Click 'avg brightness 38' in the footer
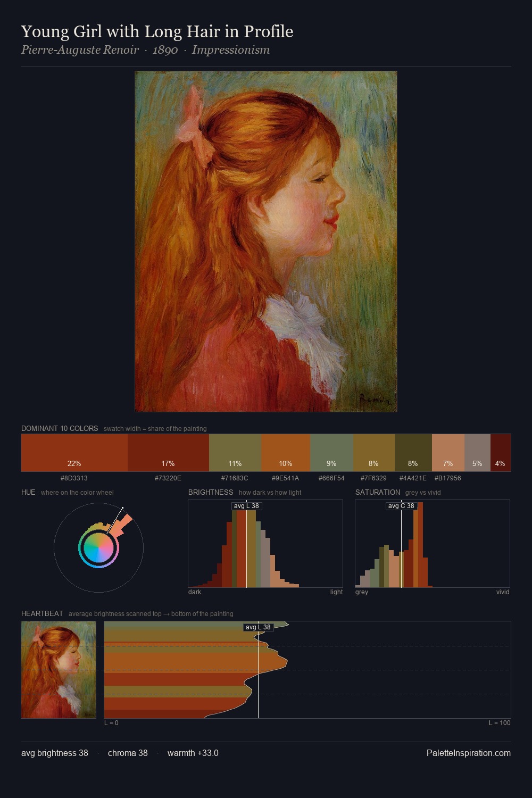The width and height of the screenshot is (532, 798). [x=55, y=753]
